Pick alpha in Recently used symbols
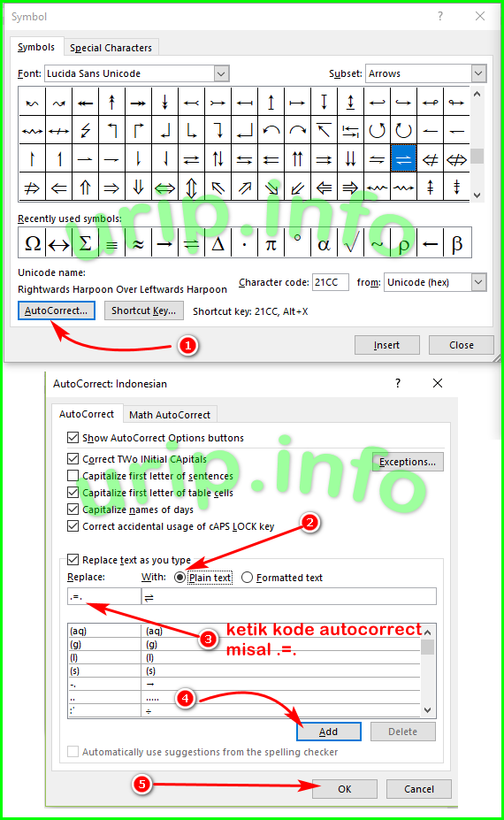The height and width of the screenshot is (820, 504). coord(325,243)
